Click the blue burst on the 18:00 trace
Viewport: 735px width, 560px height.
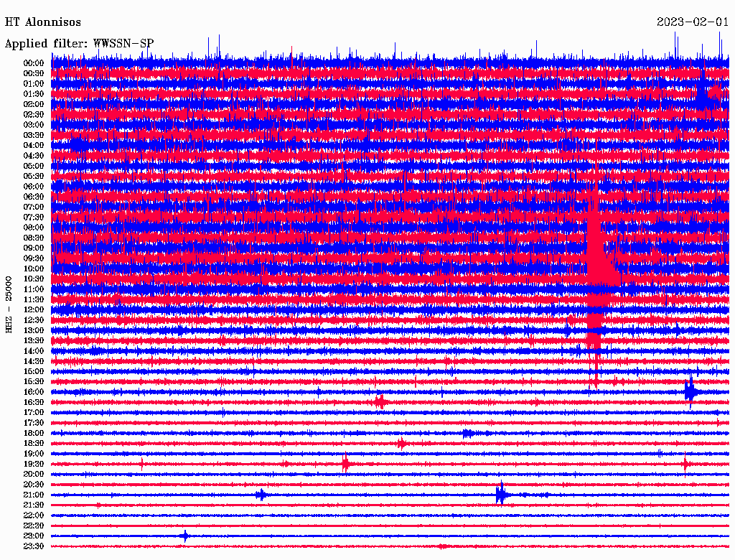(467, 433)
